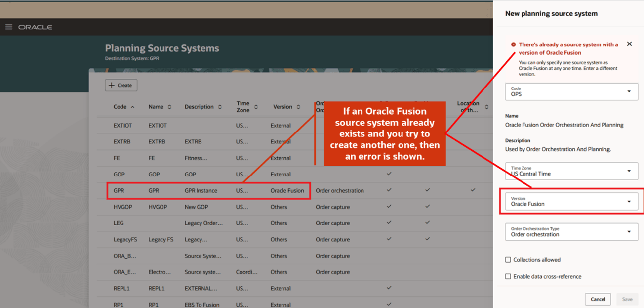644x308 pixels.
Task: Enable data cross-reference
Action: tap(508, 276)
